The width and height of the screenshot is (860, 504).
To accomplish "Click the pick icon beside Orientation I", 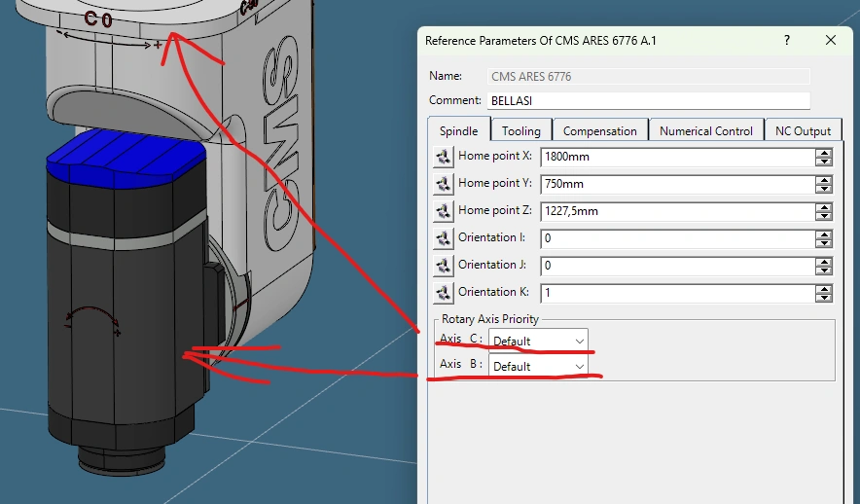I will (444, 238).
